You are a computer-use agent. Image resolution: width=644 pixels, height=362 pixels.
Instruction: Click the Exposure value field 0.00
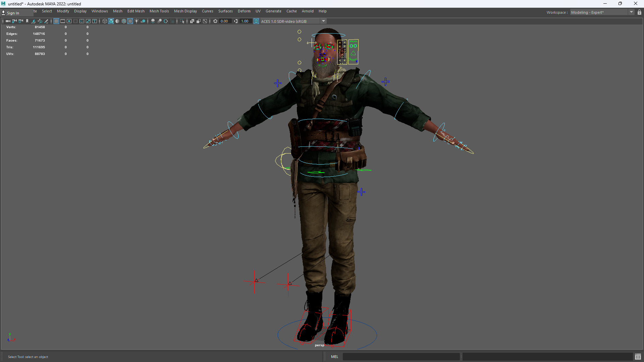[x=225, y=21]
